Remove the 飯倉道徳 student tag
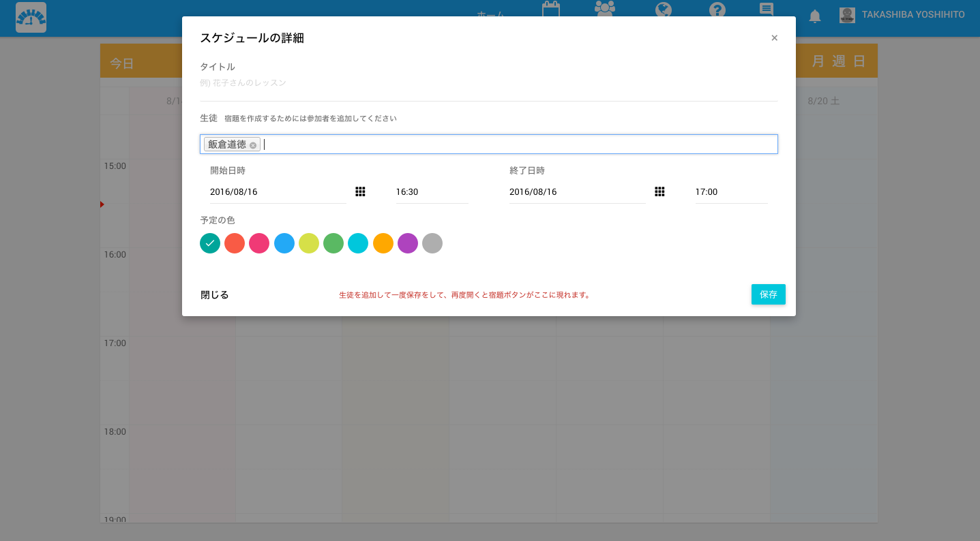Screen dimensions: 980x541 click(253, 145)
